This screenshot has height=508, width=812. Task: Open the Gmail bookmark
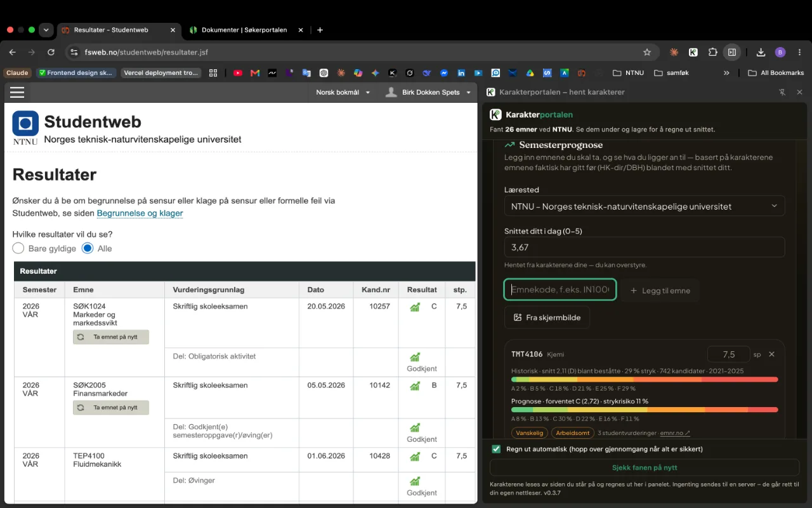[255, 73]
